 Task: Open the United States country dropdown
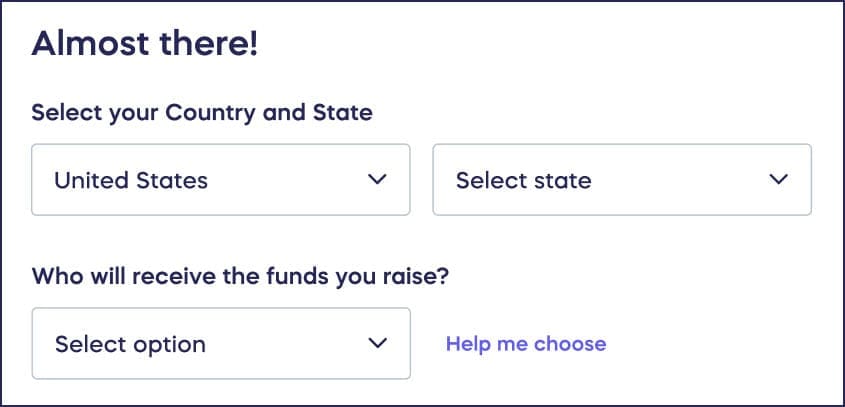(221, 180)
